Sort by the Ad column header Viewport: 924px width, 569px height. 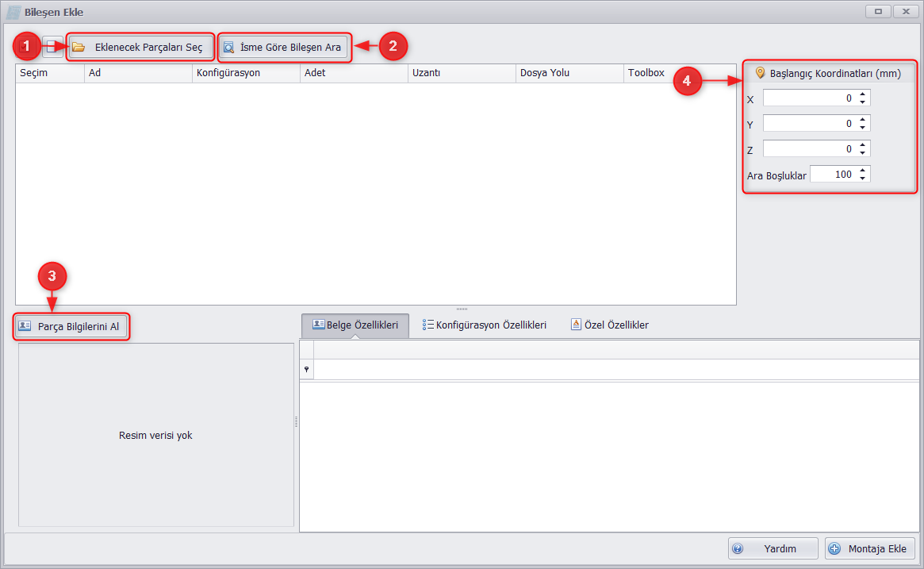pyautogui.click(x=138, y=73)
